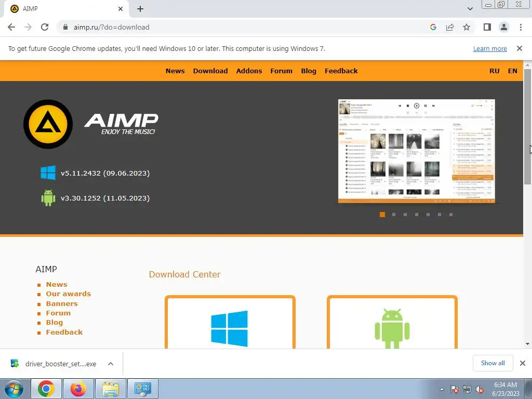532x399 pixels.
Task: Open Our awards in the sidebar
Action: coord(69,294)
